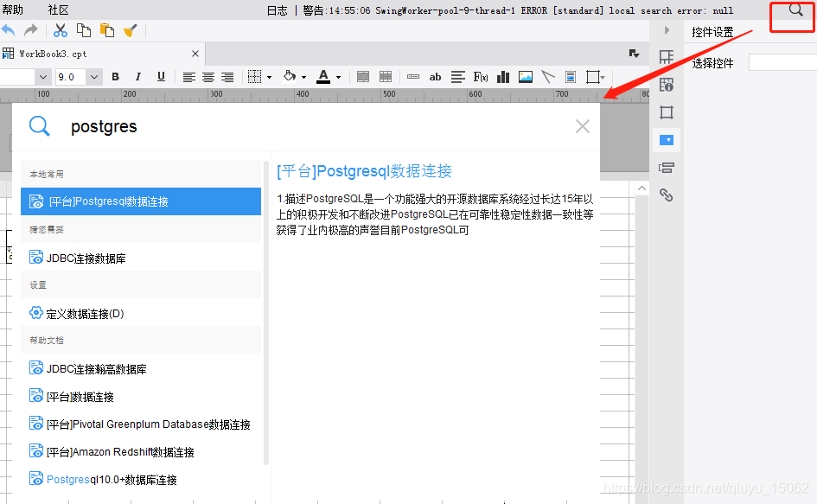Open the 帮助 menu
The height and width of the screenshot is (504, 817).
point(15,9)
